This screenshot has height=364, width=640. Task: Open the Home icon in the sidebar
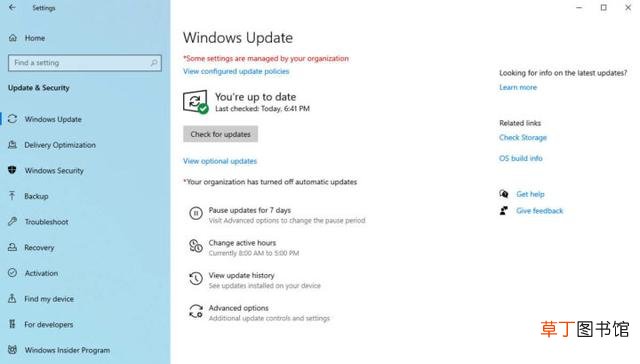(13, 38)
